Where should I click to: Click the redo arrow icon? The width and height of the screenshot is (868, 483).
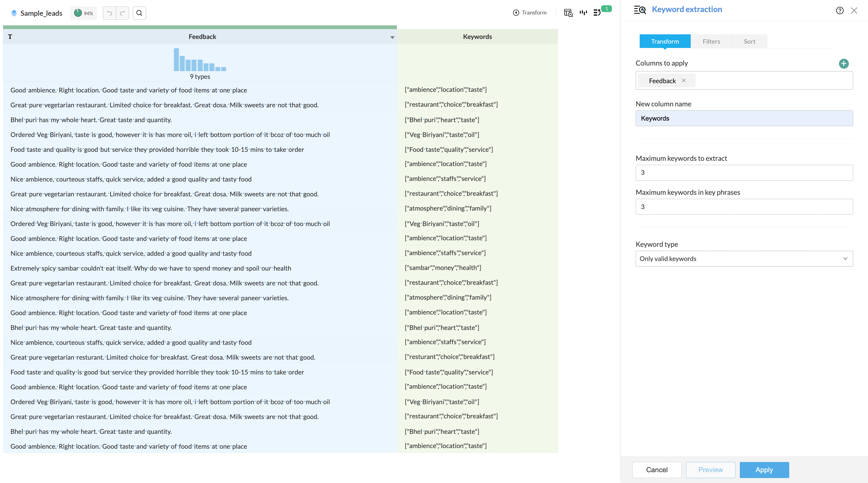pos(122,13)
